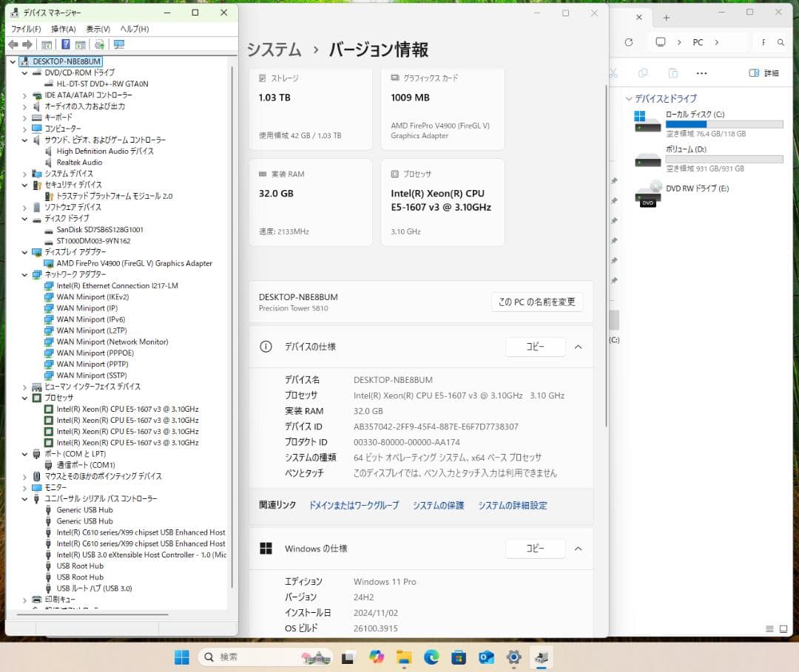Expand the モニター device node

click(x=24, y=487)
